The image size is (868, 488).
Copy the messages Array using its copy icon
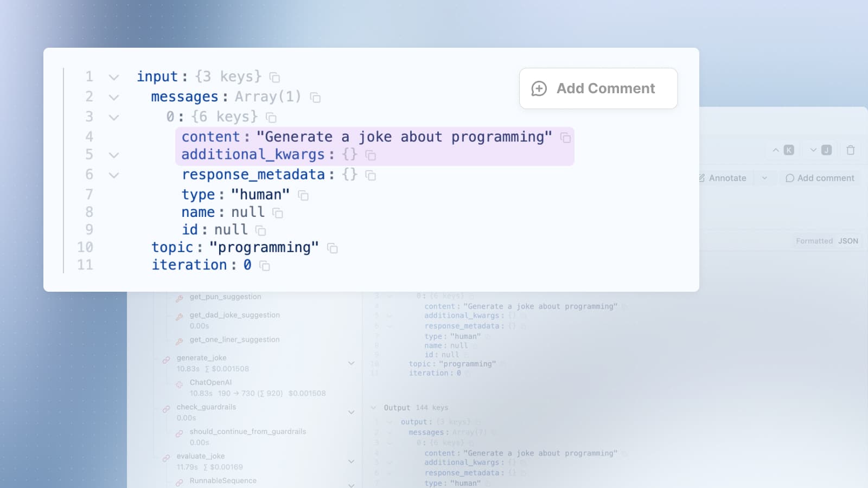pyautogui.click(x=315, y=97)
